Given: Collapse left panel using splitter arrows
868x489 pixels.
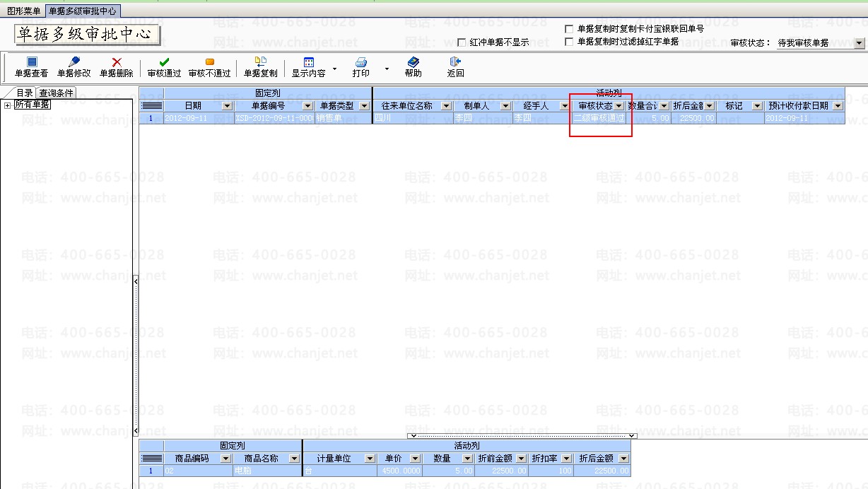Looking at the screenshot, I should click(x=135, y=281).
